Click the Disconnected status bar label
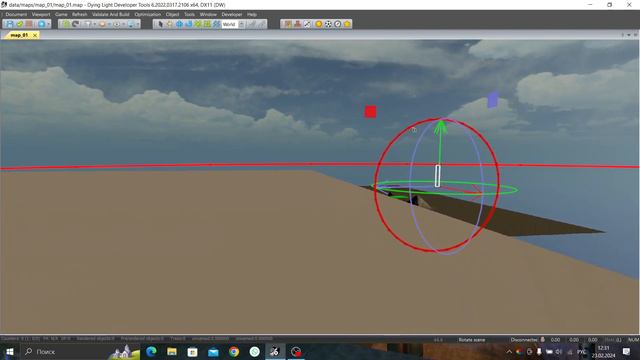640x360 pixels. click(x=524, y=340)
